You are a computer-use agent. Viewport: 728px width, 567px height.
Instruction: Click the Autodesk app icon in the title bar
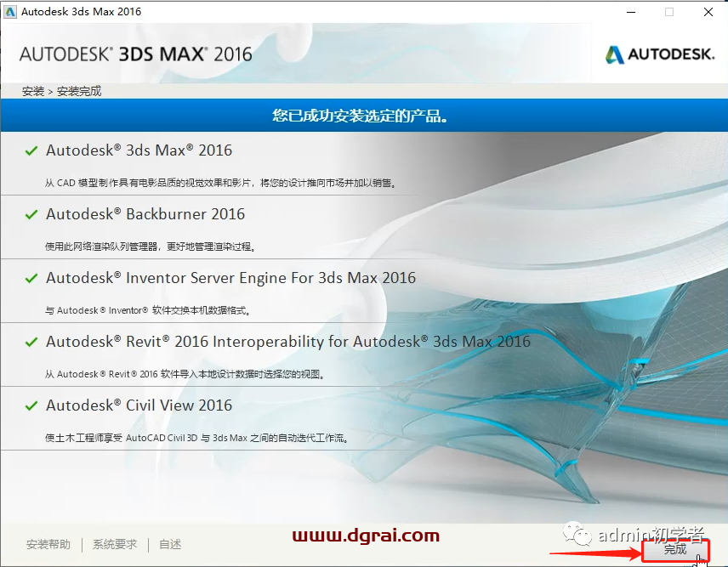point(9,12)
